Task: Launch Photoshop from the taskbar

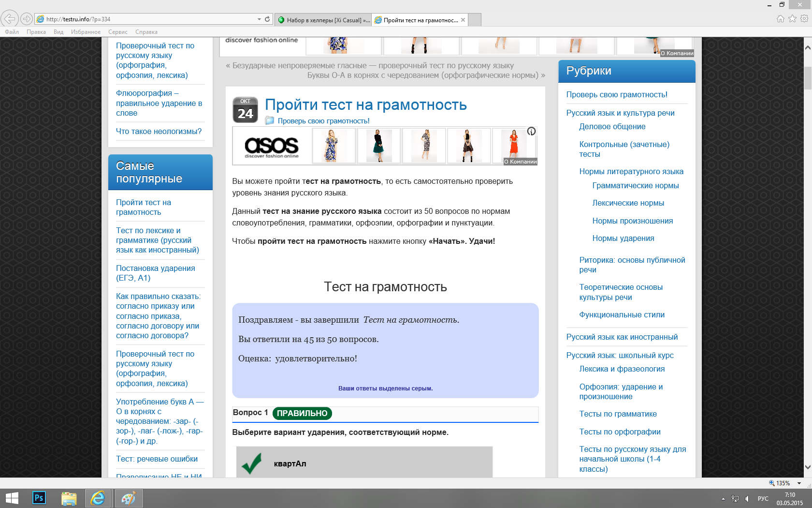Action: pyautogui.click(x=39, y=498)
